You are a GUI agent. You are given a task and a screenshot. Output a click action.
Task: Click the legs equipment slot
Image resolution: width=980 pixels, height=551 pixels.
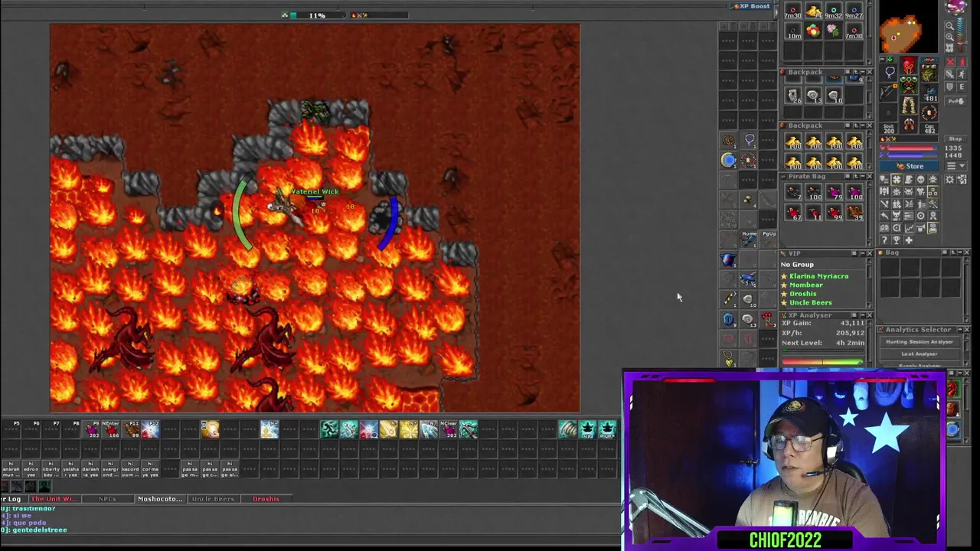pyautogui.click(x=908, y=106)
